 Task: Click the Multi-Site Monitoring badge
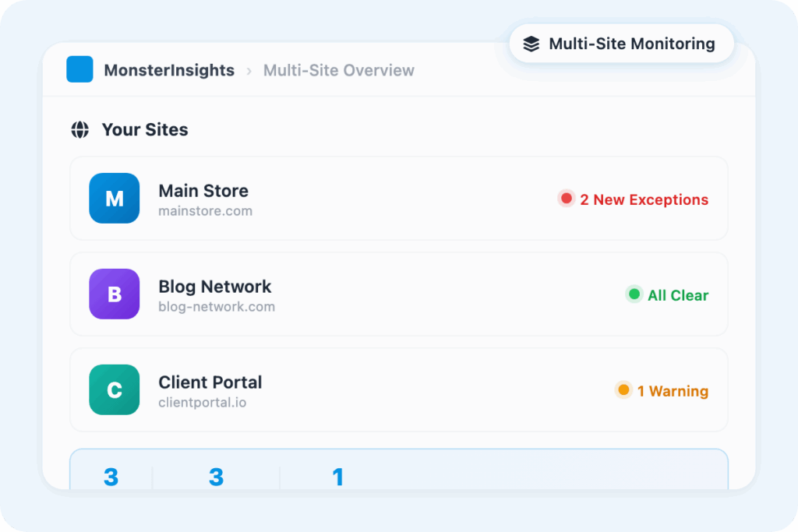[622, 44]
